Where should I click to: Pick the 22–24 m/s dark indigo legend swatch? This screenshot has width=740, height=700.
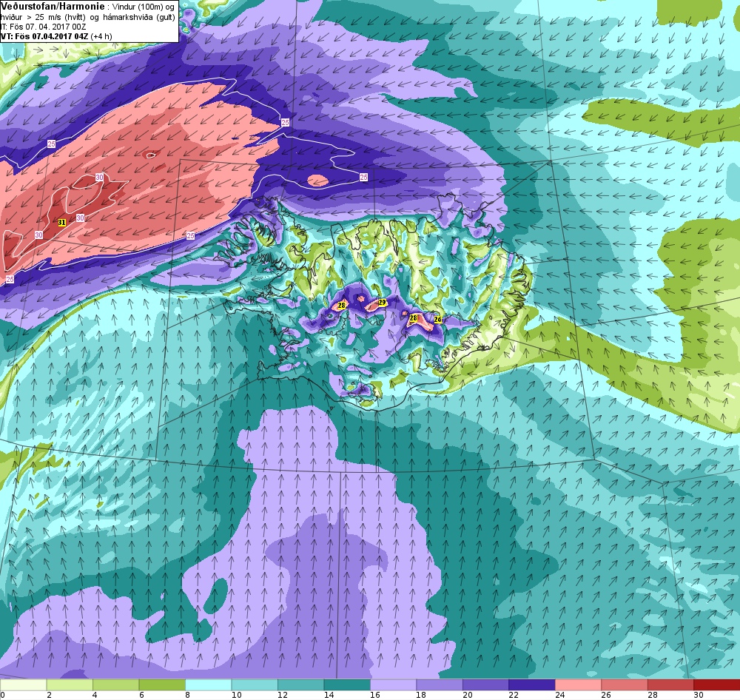coord(532,684)
